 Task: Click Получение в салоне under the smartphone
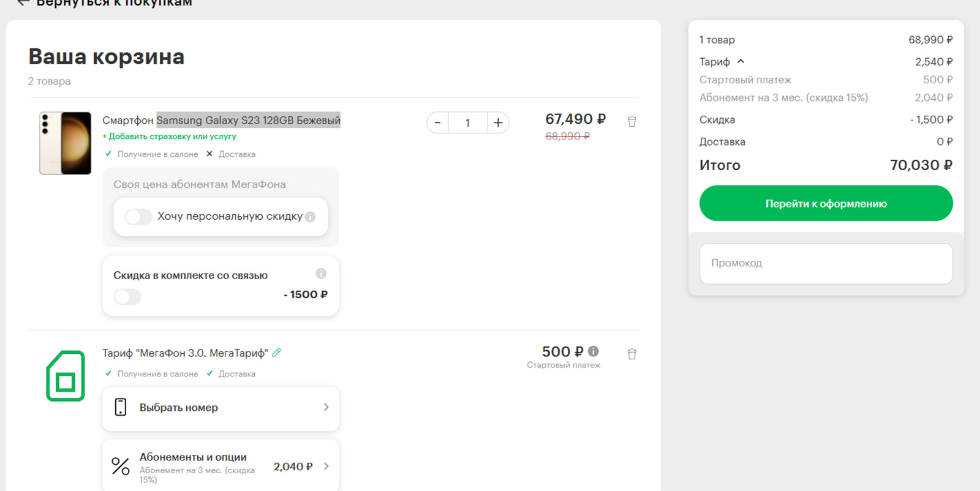[x=157, y=154]
